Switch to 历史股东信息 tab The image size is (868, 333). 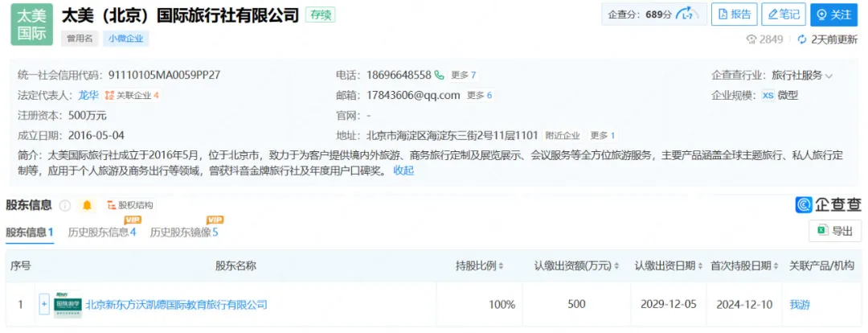point(102,232)
